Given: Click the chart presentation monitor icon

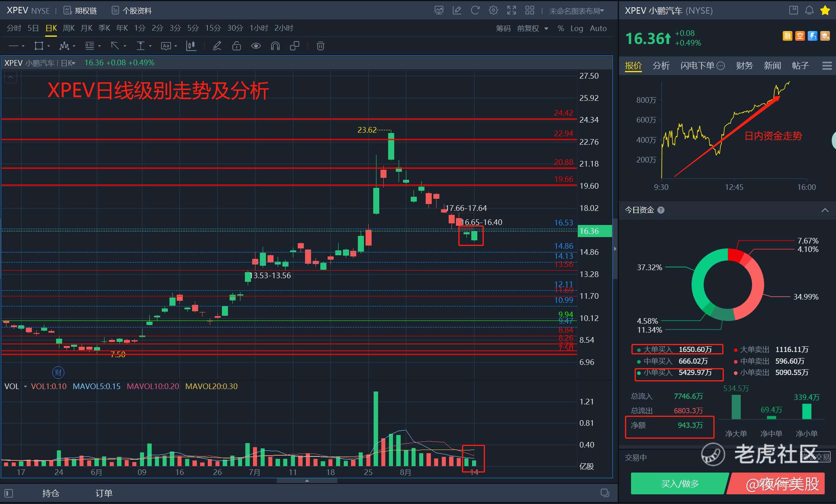Looking at the screenshot, I should point(439,10).
